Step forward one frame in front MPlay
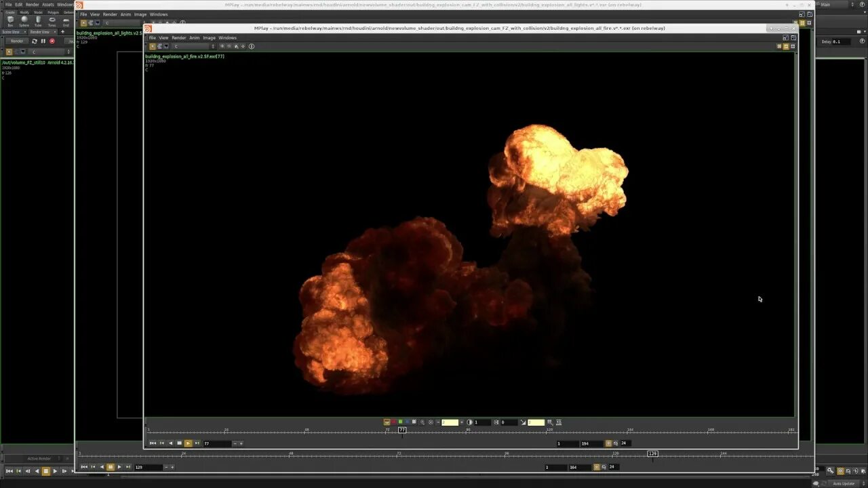The width and height of the screenshot is (868, 488). point(197,443)
